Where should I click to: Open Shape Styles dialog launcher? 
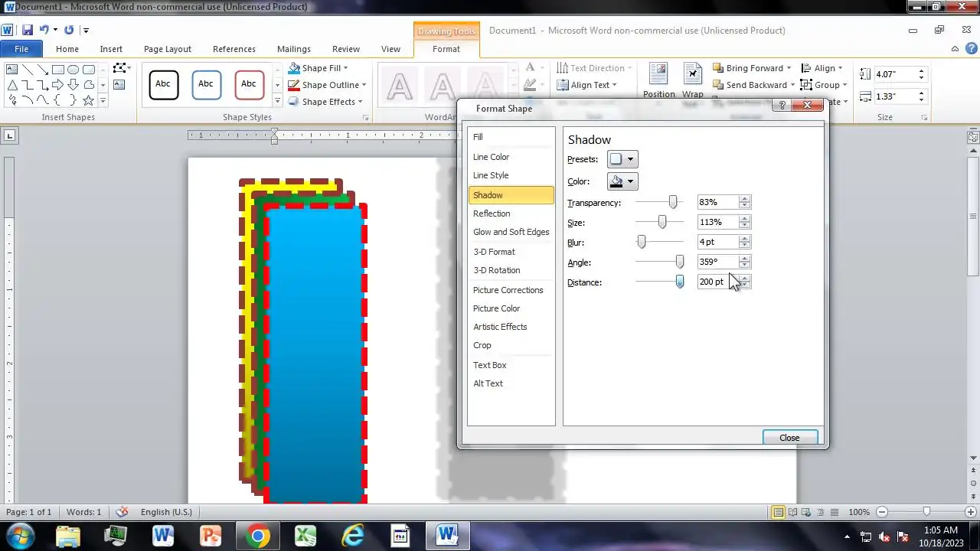coord(366,118)
